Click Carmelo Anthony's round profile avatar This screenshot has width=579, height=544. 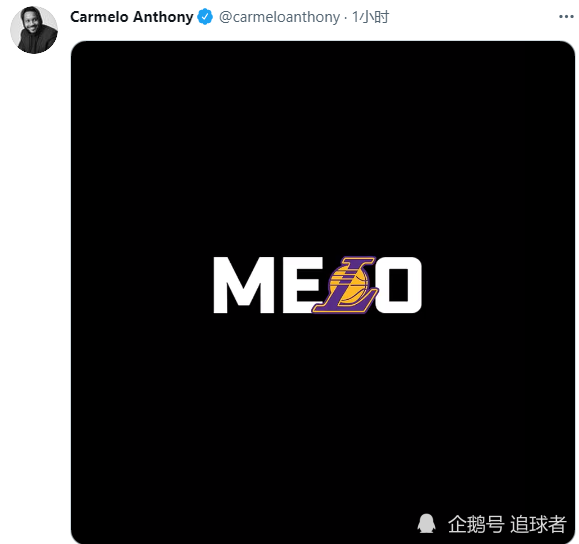[x=34, y=30]
